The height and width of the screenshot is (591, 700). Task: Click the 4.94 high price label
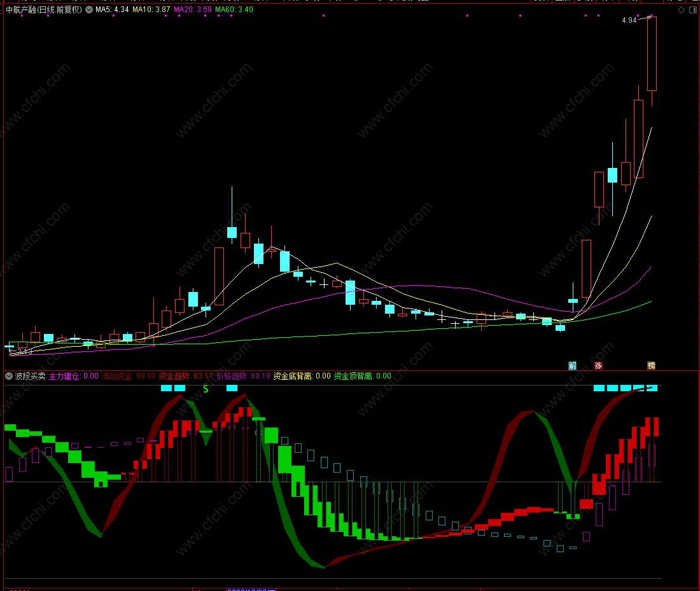tap(629, 20)
